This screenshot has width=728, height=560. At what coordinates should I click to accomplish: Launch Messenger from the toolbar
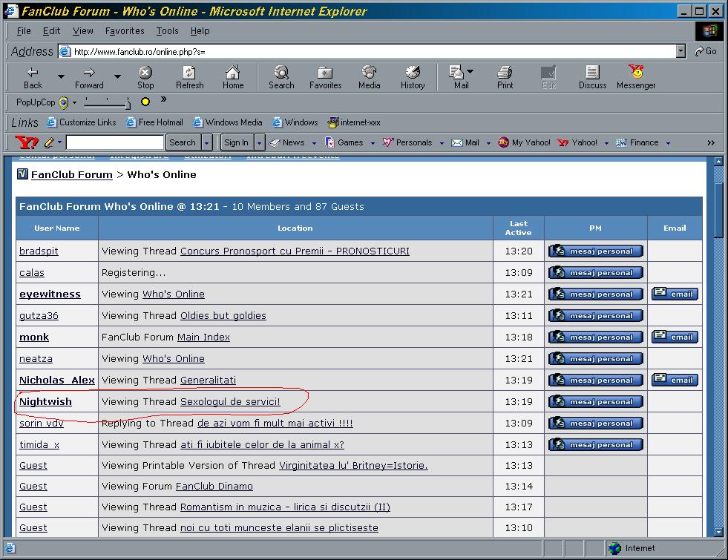pyautogui.click(x=636, y=77)
